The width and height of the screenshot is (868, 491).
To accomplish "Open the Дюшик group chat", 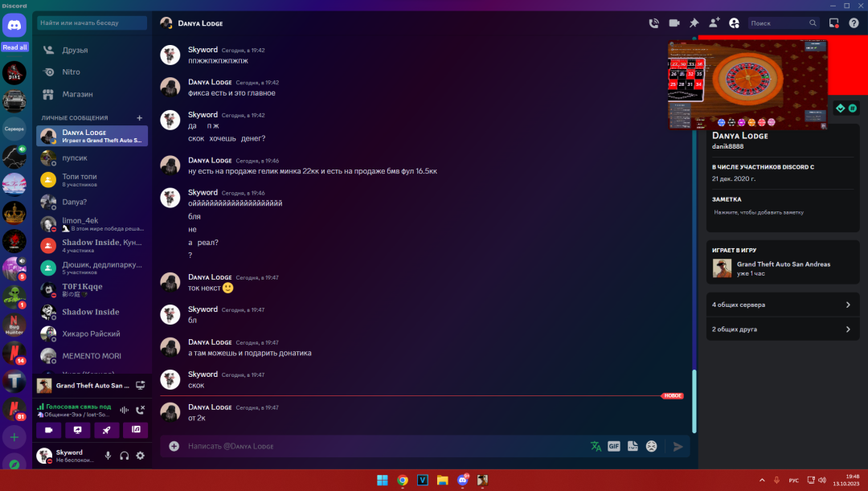I will point(92,268).
